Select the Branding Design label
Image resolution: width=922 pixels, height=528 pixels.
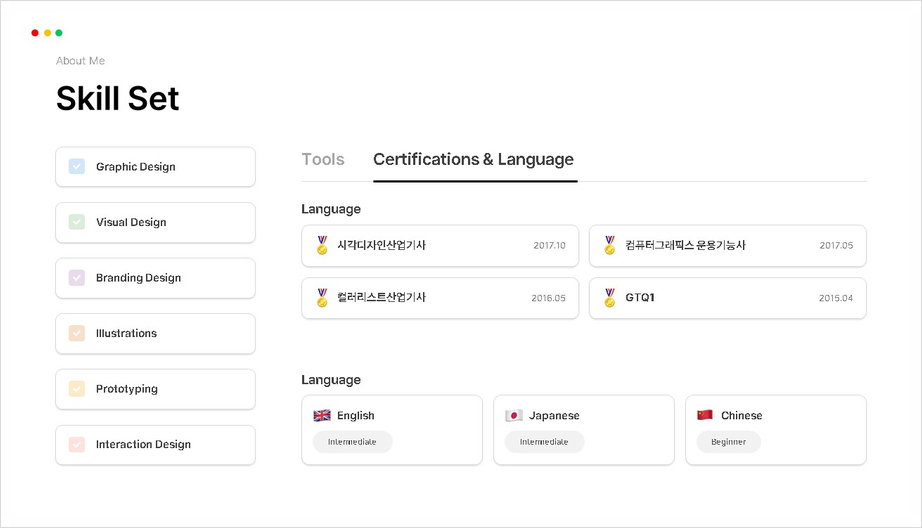coord(138,278)
